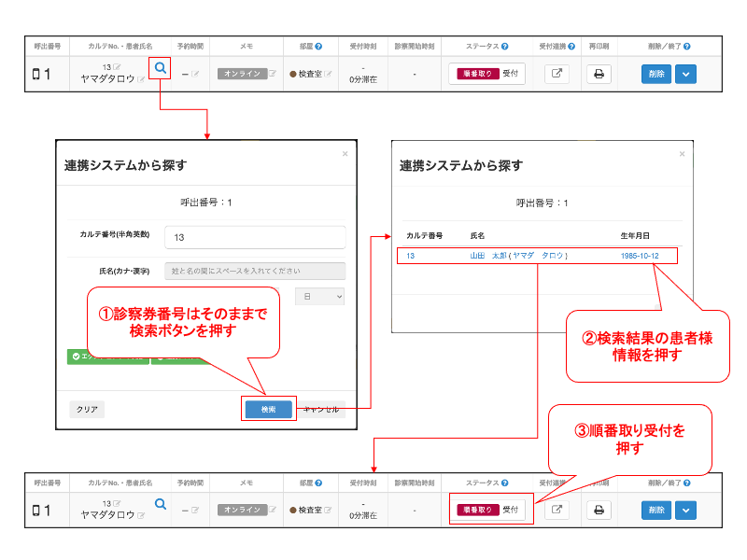747x560 pixels.
Task: Open the 受付連携 external-link icon in upper row
Action: 557,74
